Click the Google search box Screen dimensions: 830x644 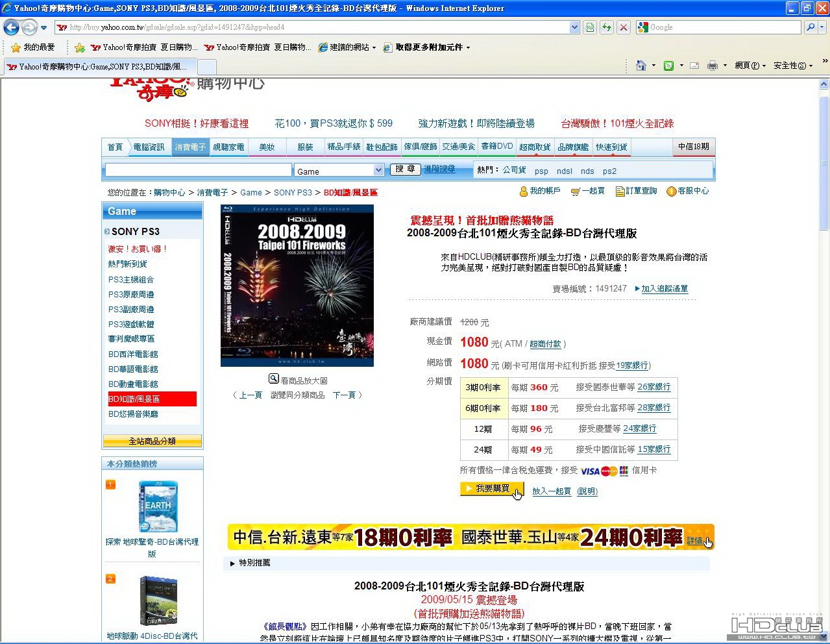click(718, 27)
